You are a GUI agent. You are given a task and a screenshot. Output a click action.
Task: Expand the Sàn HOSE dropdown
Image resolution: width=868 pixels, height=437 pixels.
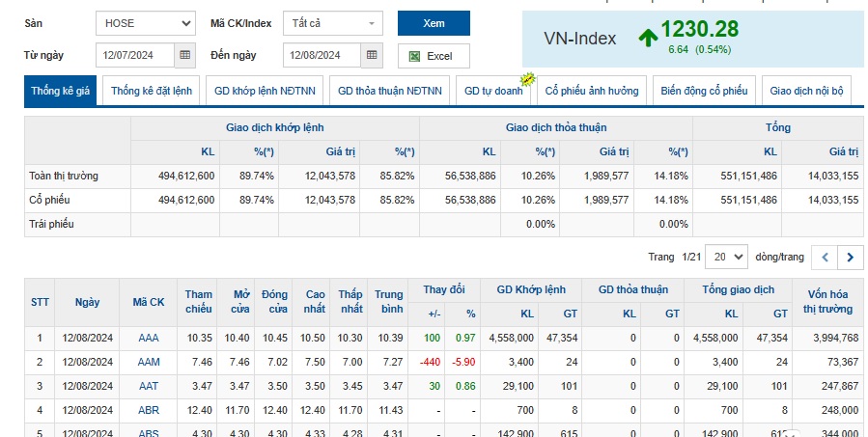[146, 23]
